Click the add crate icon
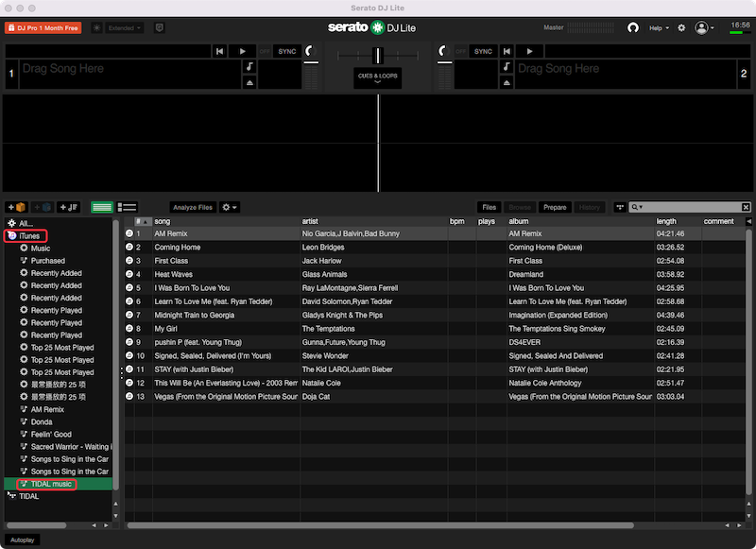Image resolution: width=756 pixels, height=549 pixels. pyautogui.click(x=17, y=207)
